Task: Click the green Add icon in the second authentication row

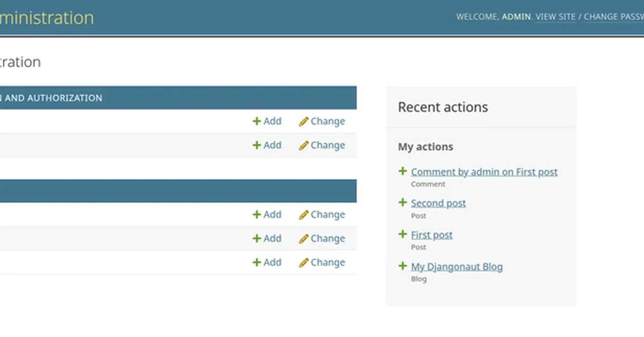Action: coord(257,145)
